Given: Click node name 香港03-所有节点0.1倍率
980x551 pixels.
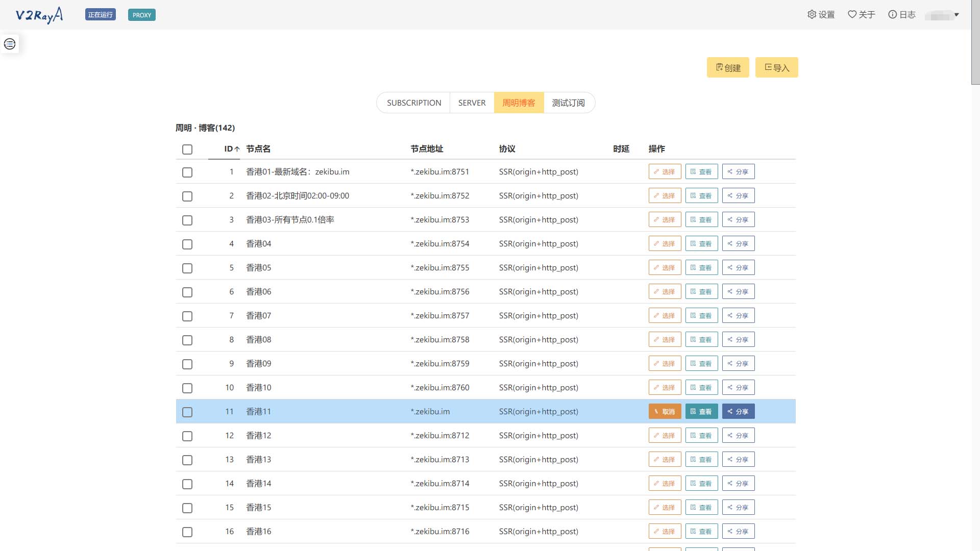Looking at the screenshot, I should 290,219.
